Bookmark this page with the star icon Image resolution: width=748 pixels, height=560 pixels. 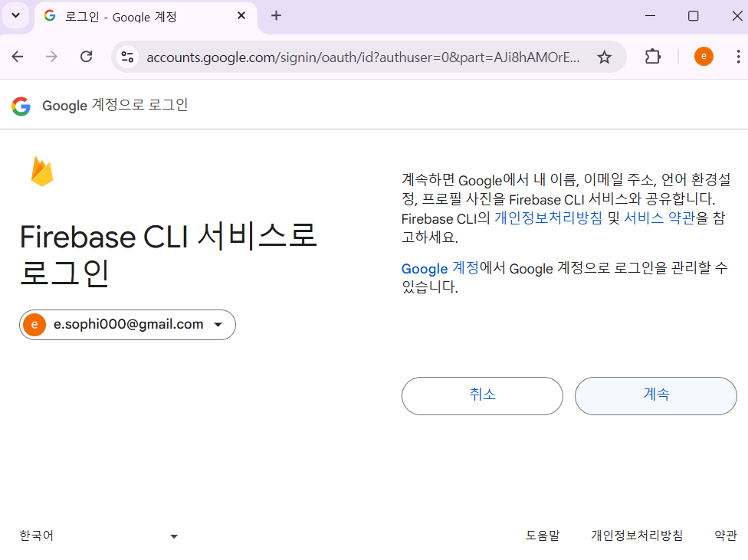coord(605,57)
